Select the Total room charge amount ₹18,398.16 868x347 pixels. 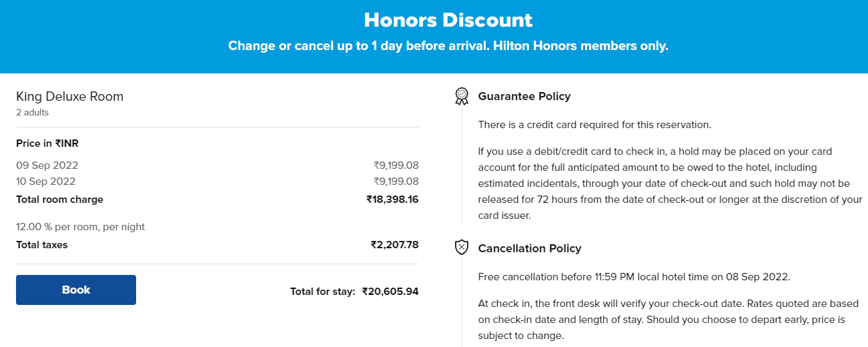[392, 199]
